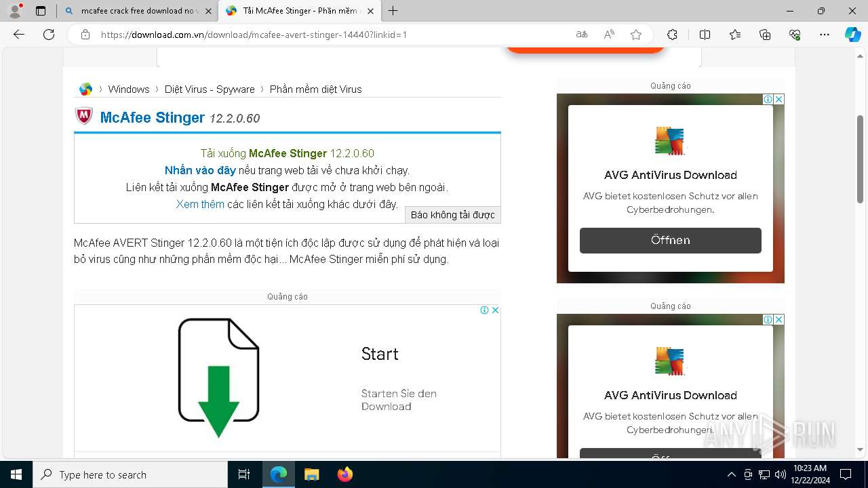The height and width of the screenshot is (488, 868).
Task: Click the Nhấn vào đây link
Action: pos(200,170)
